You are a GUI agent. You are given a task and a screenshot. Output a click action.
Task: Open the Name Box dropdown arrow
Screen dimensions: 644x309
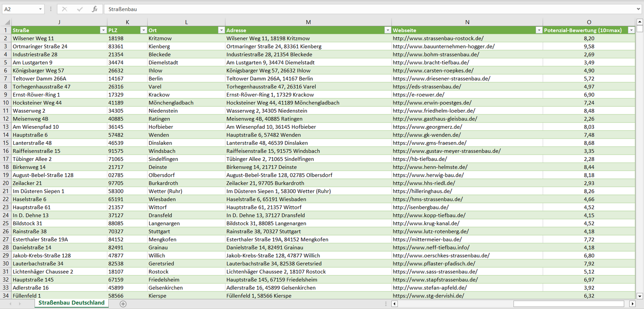40,9
